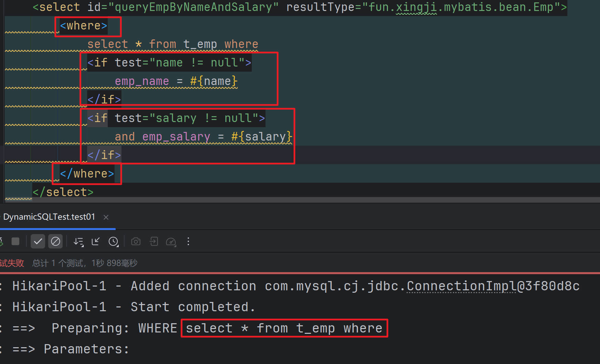Select the DynamicSQLTest.test01 tab
This screenshot has height=364, width=600.
pos(49,217)
